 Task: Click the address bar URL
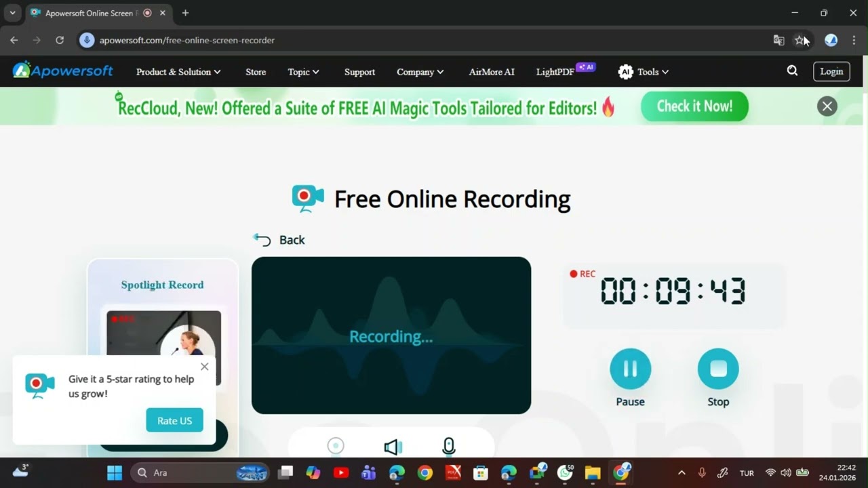click(x=187, y=40)
